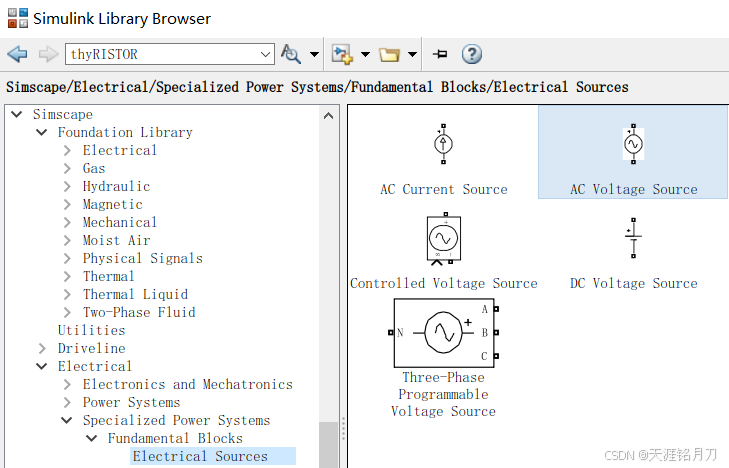Collapse the Specialized Power Systems node
This screenshot has height=468, width=729.
67,421
